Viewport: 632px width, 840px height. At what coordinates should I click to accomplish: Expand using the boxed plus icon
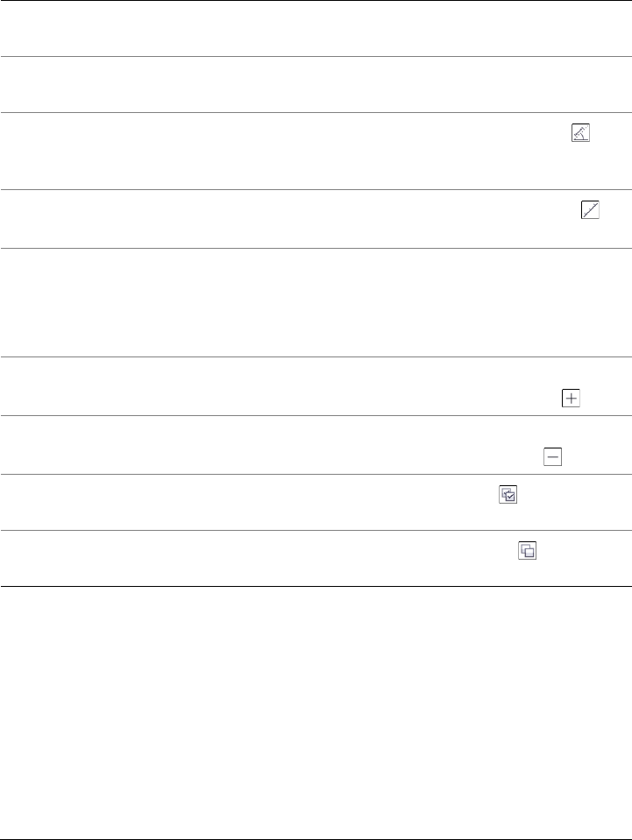coord(571,399)
